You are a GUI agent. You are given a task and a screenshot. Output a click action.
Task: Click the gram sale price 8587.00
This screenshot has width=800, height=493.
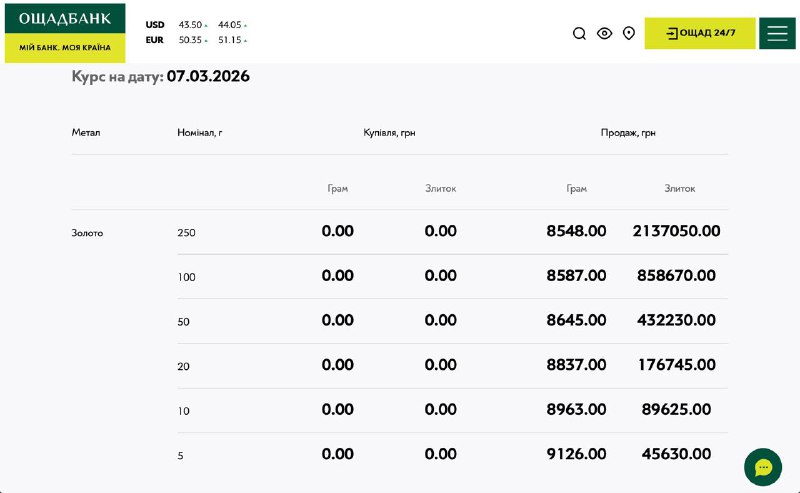click(x=576, y=276)
